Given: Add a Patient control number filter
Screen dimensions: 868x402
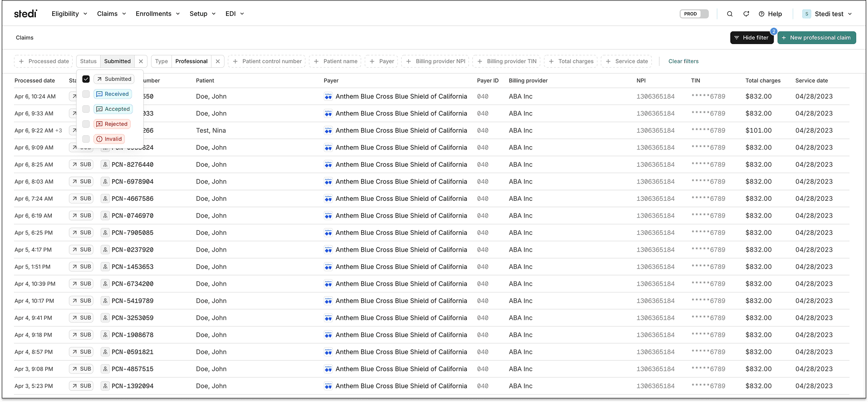Looking at the screenshot, I should (267, 61).
